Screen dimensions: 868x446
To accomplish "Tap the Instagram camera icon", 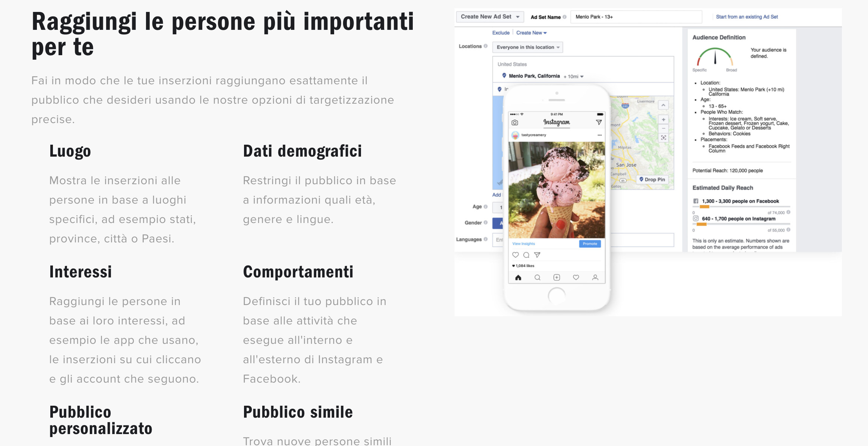I will pyautogui.click(x=515, y=123).
